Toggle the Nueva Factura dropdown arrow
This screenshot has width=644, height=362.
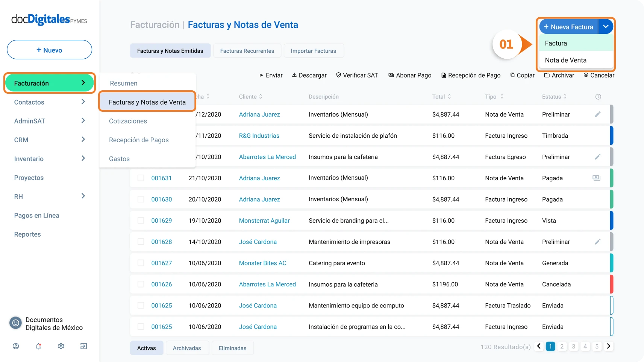click(x=606, y=27)
